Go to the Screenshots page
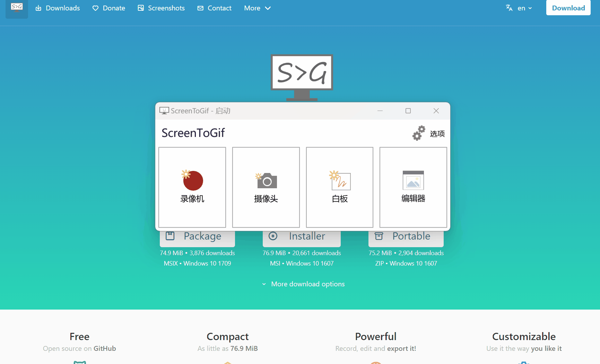This screenshot has height=364, width=600. click(161, 8)
